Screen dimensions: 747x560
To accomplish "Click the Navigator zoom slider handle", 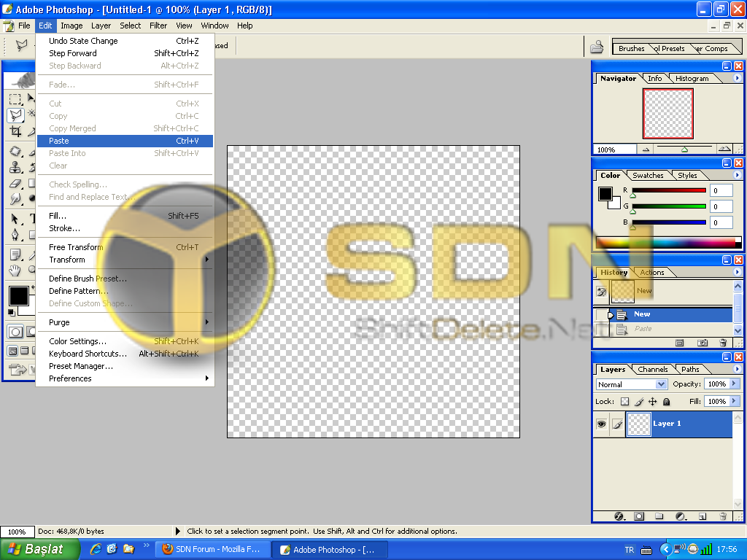I will point(684,149).
